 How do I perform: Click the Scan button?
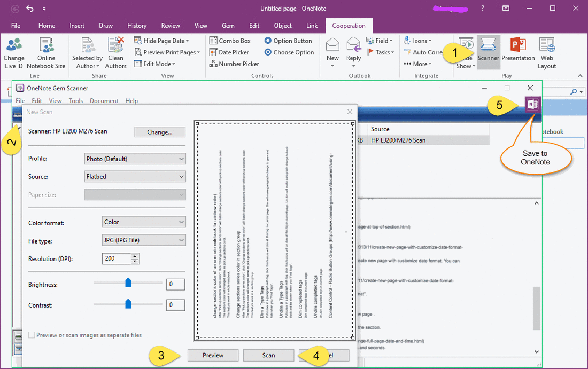(268, 355)
